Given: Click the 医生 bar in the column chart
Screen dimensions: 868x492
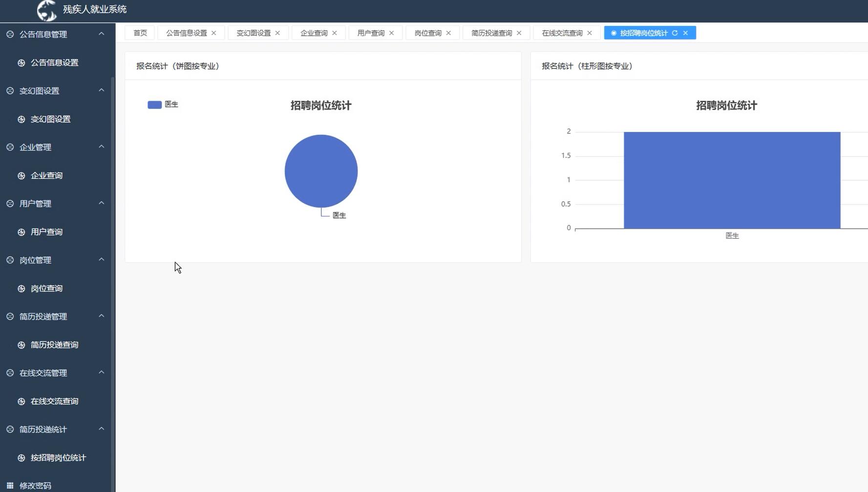Looking at the screenshot, I should [731, 180].
